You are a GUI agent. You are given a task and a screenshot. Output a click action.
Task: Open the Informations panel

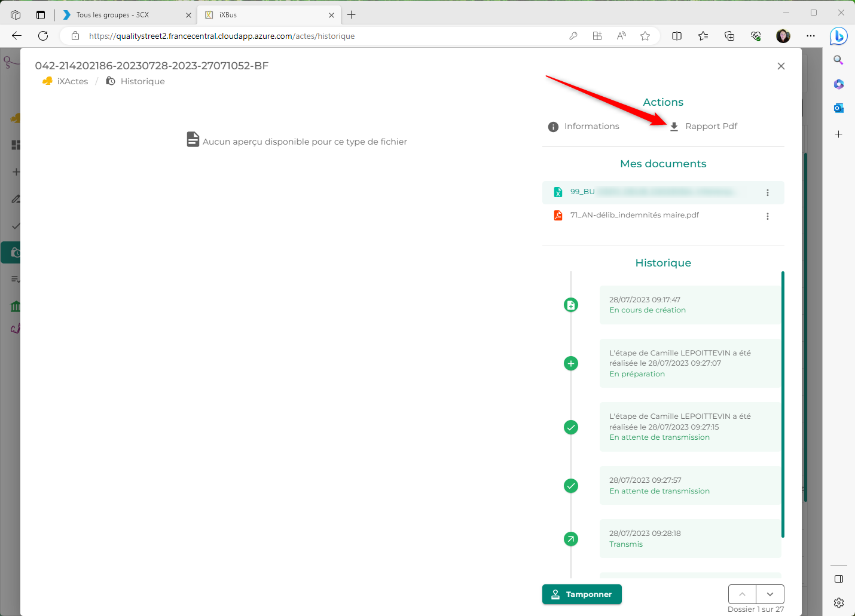point(584,126)
